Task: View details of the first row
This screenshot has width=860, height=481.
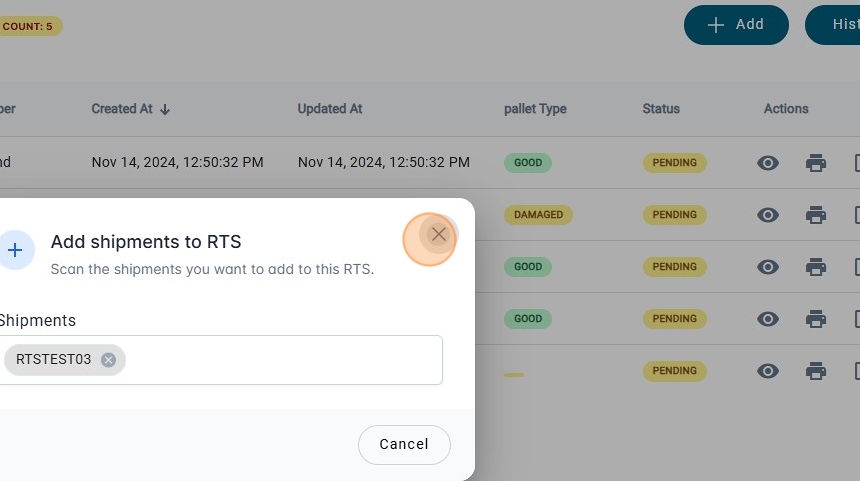Action: click(x=768, y=163)
